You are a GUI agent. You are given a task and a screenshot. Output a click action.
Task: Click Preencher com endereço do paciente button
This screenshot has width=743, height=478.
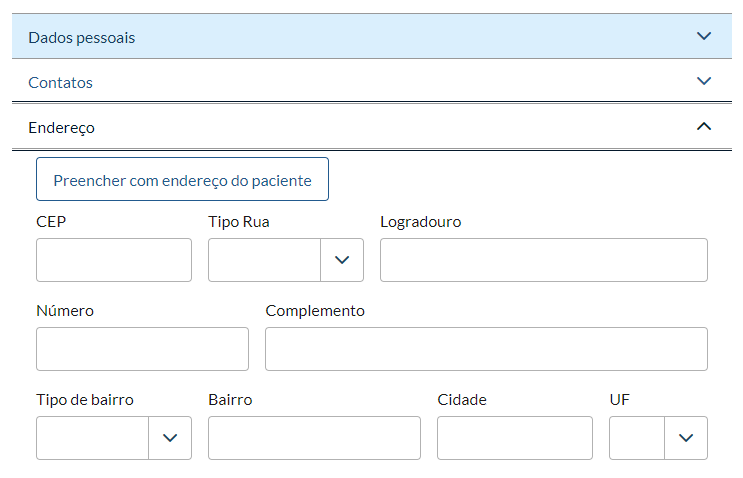click(x=182, y=180)
